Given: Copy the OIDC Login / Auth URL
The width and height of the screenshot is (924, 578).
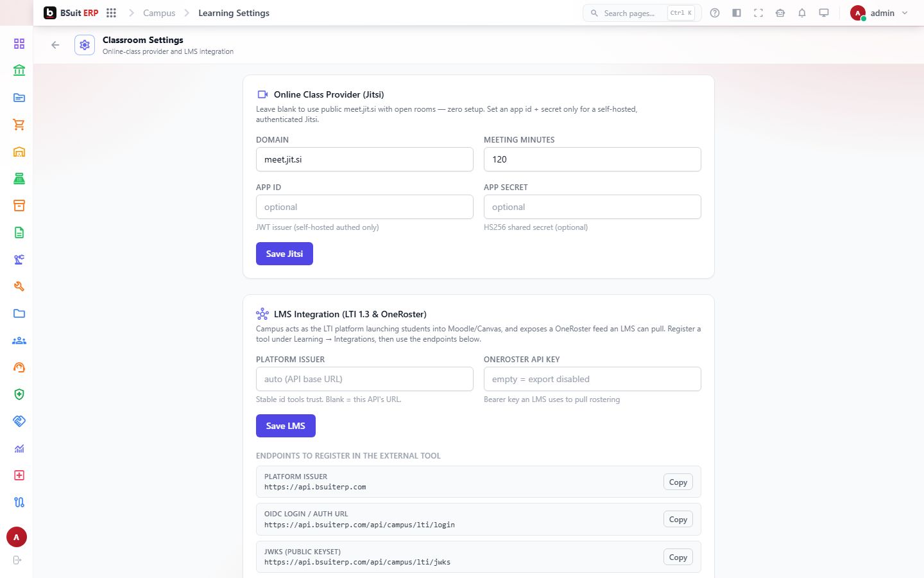Looking at the screenshot, I should pyautogui.click(x=678, y=520).
